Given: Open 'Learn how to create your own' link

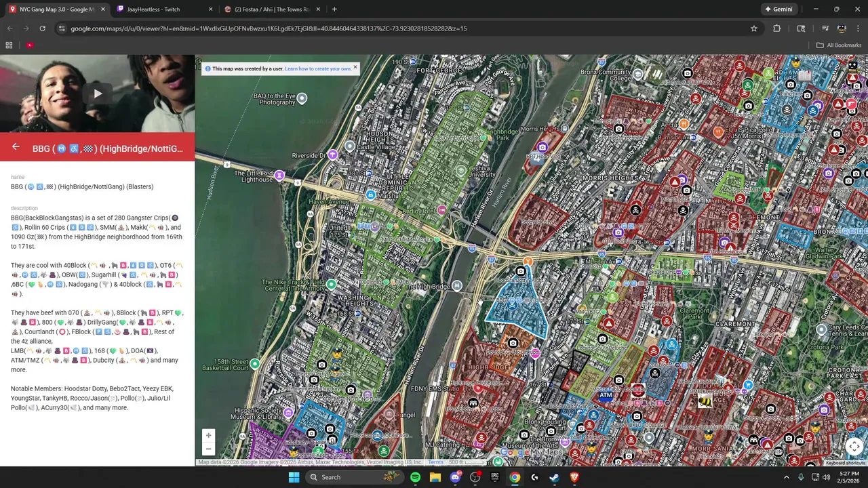Looking at the screenshot, I should [x=318, y=68].
